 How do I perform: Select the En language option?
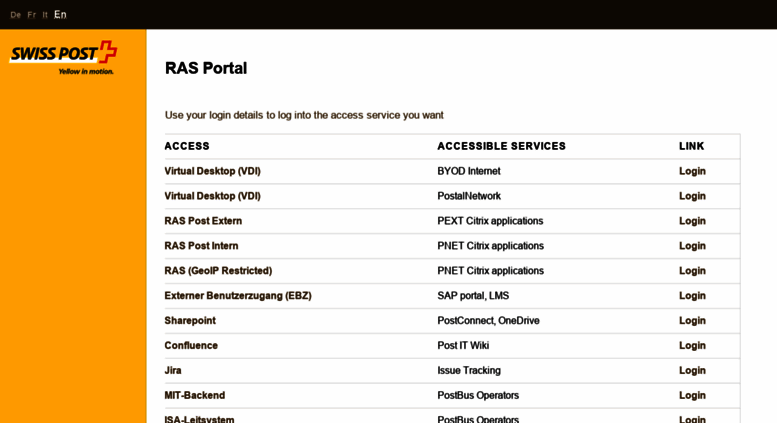(60, 14)
